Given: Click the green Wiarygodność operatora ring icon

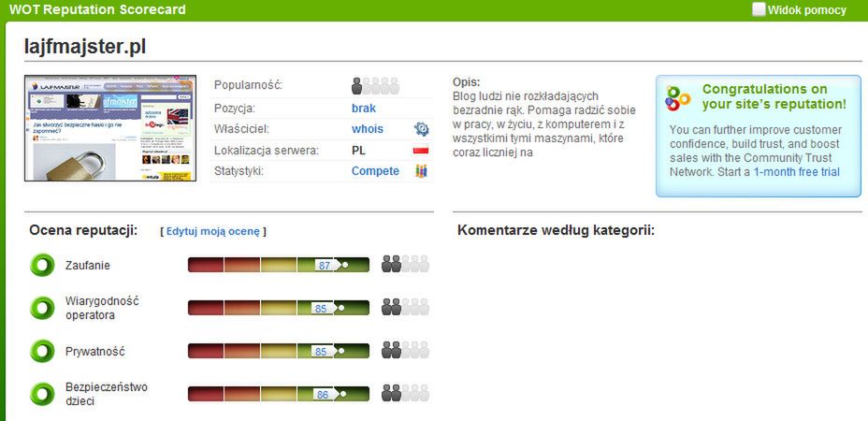Looking at the screenshot, I should coord(42,308).
